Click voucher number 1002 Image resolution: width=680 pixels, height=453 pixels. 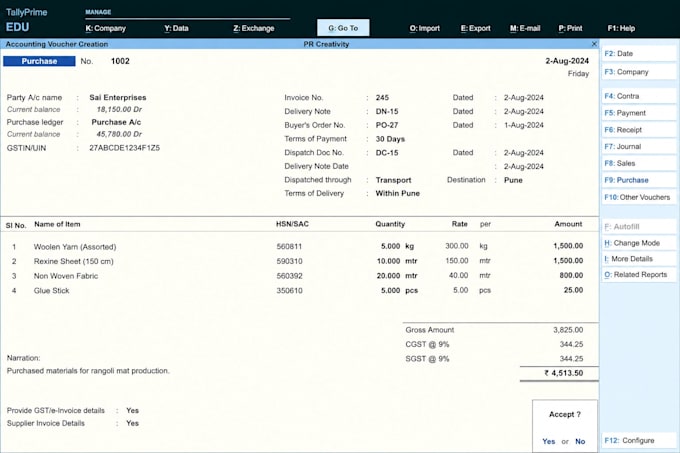click(x=120, y=61)
